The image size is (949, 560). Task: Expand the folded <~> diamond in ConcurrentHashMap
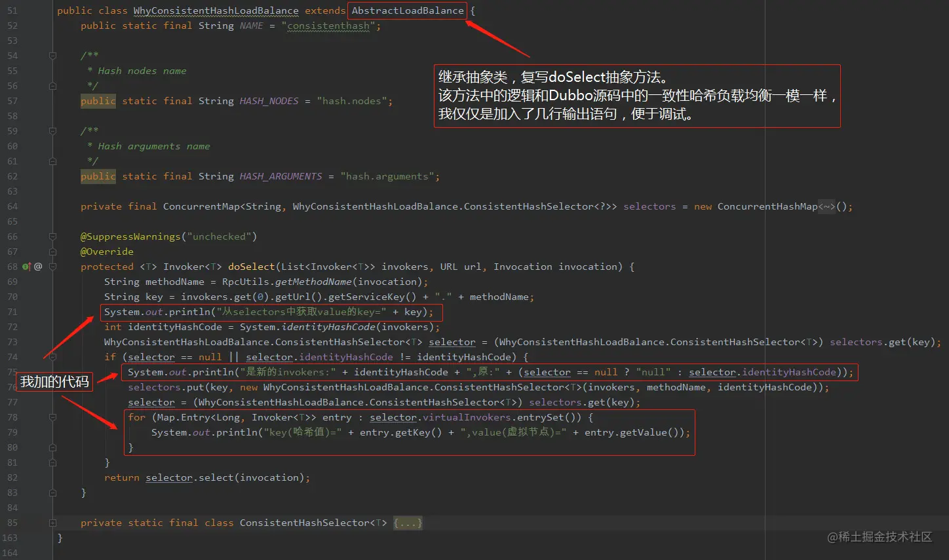(x=827, y=206)
